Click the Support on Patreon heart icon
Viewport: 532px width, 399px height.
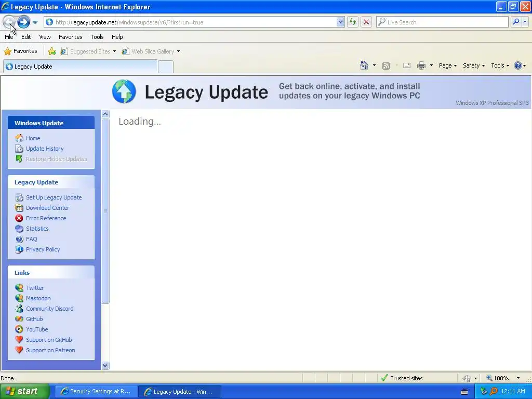(x=19, y=350)
